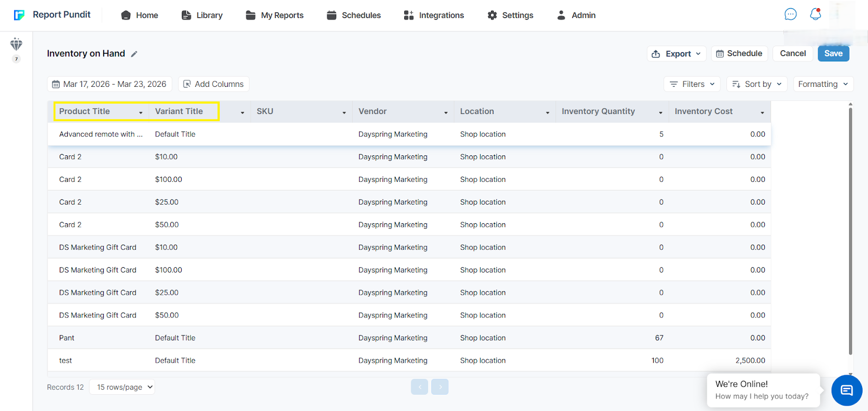The width and height of the screenshot is (868, 411).
Task: Click the Cancel button
Action: [793, 53]
